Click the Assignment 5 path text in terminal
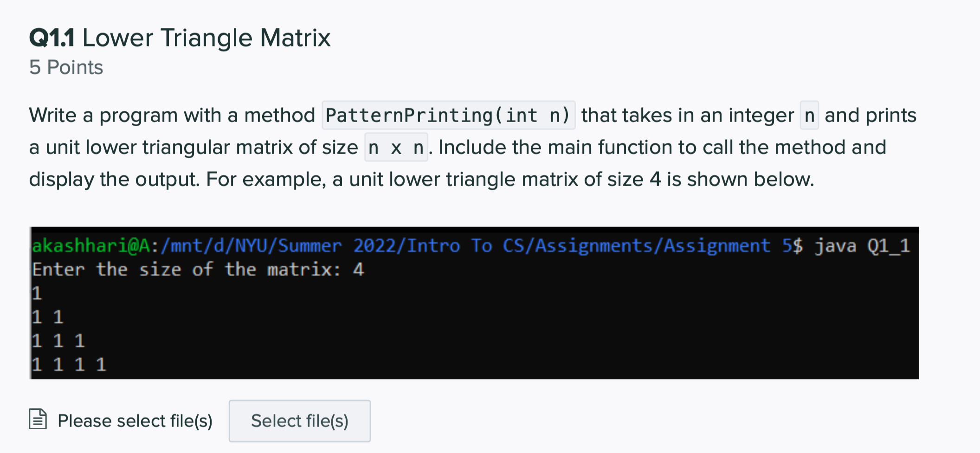The image size is (980, 453). pos(724,246)
